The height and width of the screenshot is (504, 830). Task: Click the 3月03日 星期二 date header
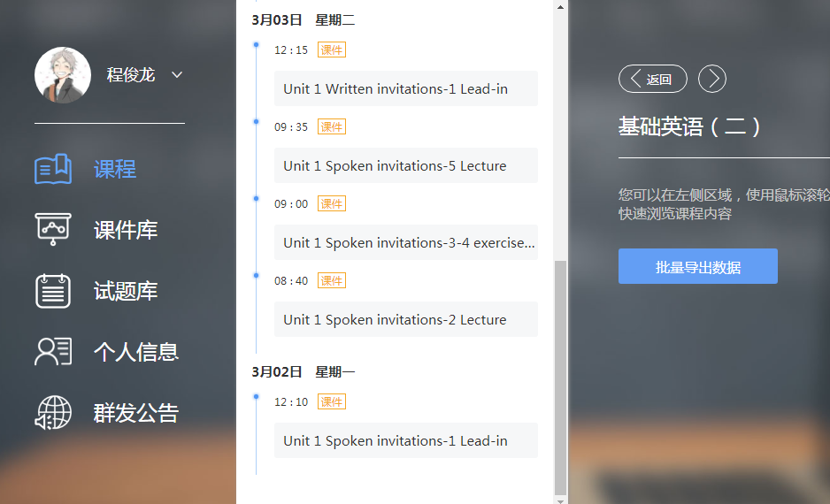[304, 20]
